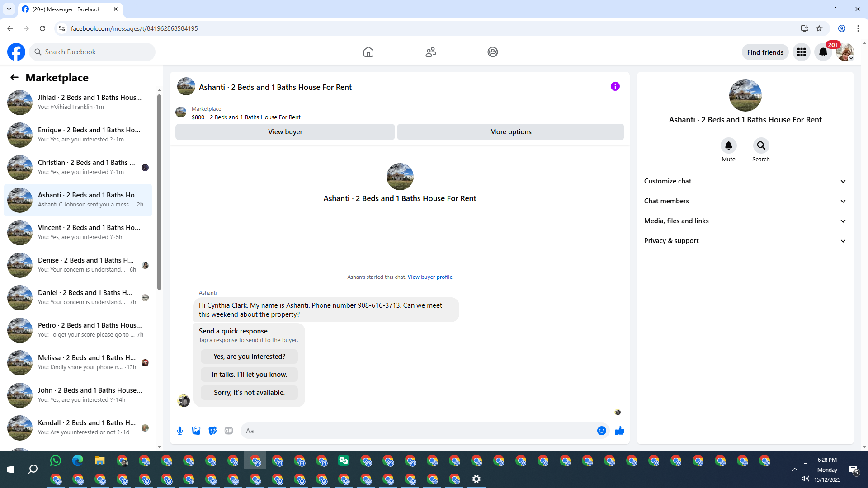Open the Kendall conversation
The width and height of the screenshot is (868, 488).
pos(78,427)
